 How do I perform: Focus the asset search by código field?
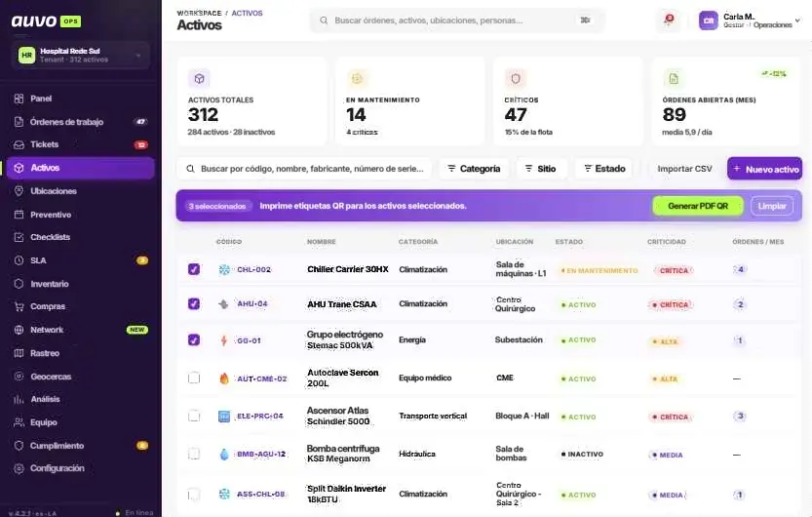[304, 169]
